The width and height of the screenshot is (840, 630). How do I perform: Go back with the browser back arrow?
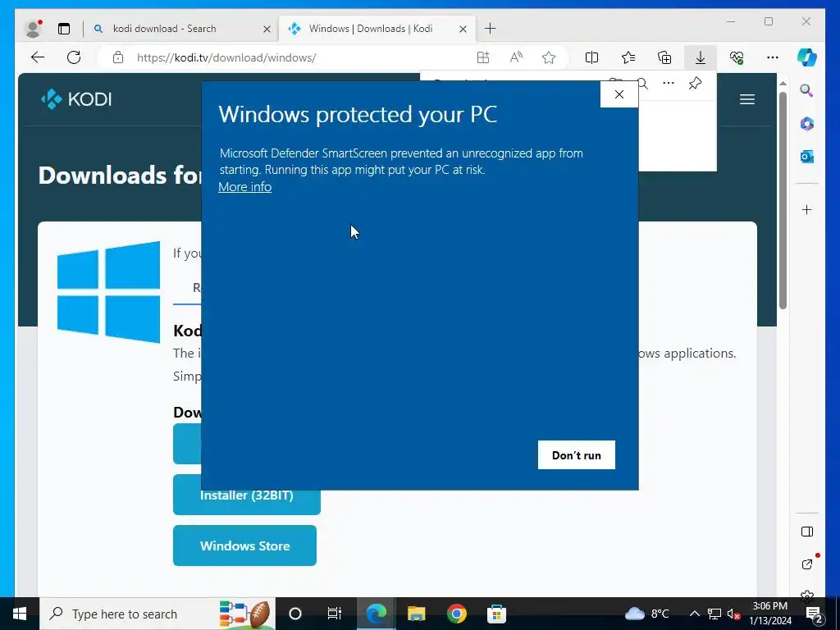coord(38,57)
